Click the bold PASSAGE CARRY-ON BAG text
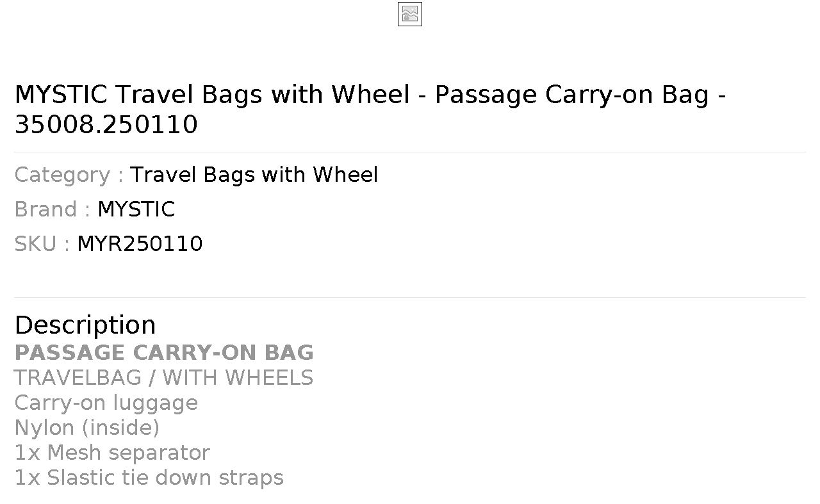The image size is (820, 504). (164, 353)
